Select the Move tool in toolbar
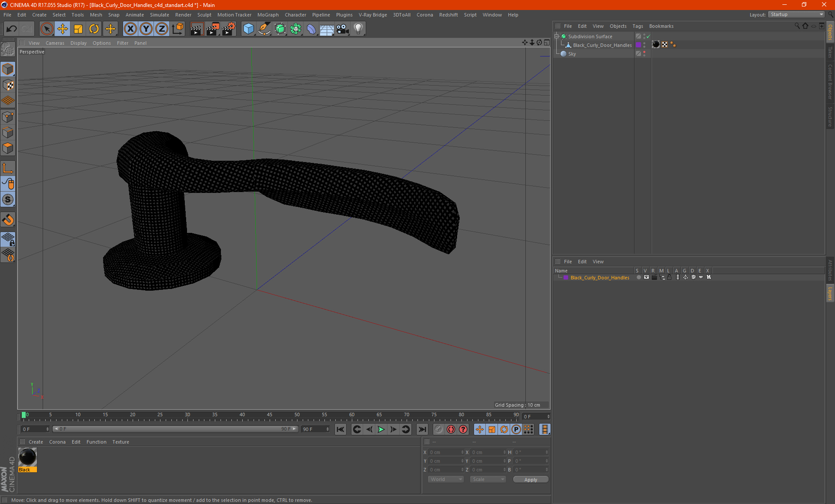This screenshot has width=835, height=504. coord(62,29)
